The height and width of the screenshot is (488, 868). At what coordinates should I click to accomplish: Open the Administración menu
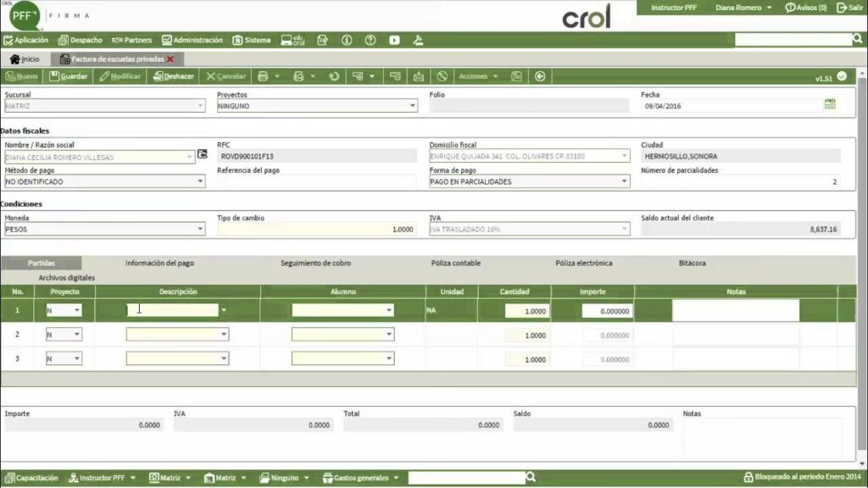[192, 40]
